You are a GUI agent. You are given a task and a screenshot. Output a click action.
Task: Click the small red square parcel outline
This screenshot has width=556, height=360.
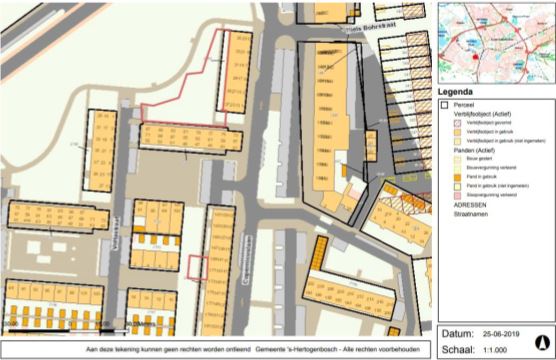pyautogui.click(x=198, y=267)
